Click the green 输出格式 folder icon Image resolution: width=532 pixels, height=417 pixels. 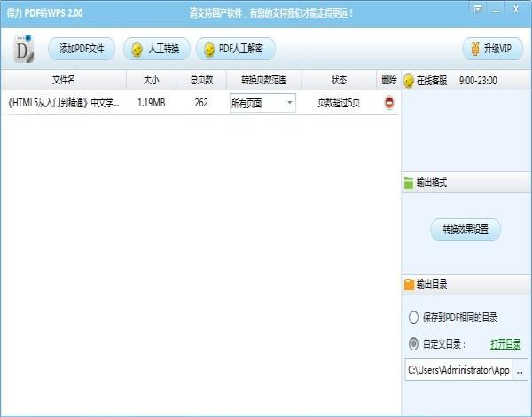409,183
